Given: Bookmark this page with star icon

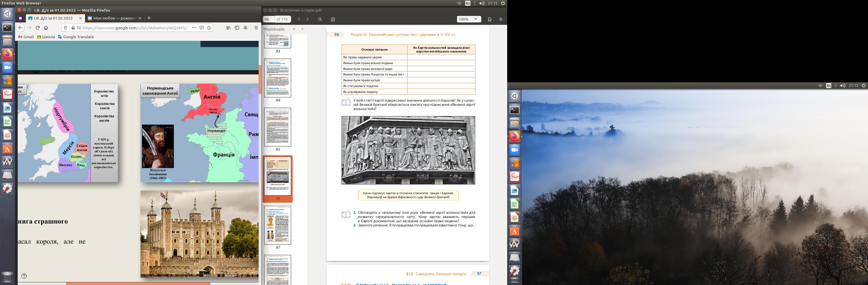Looking at the screenshot, I should pyautogui.click(x=209, y=28).
